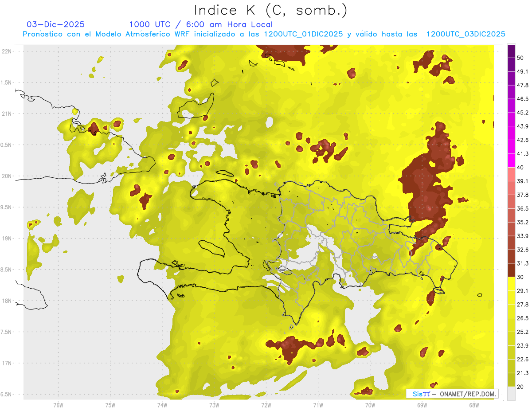Click the color bar value "35.2"
This screenshot has width=532, height=411.
[x=523, y=223]
